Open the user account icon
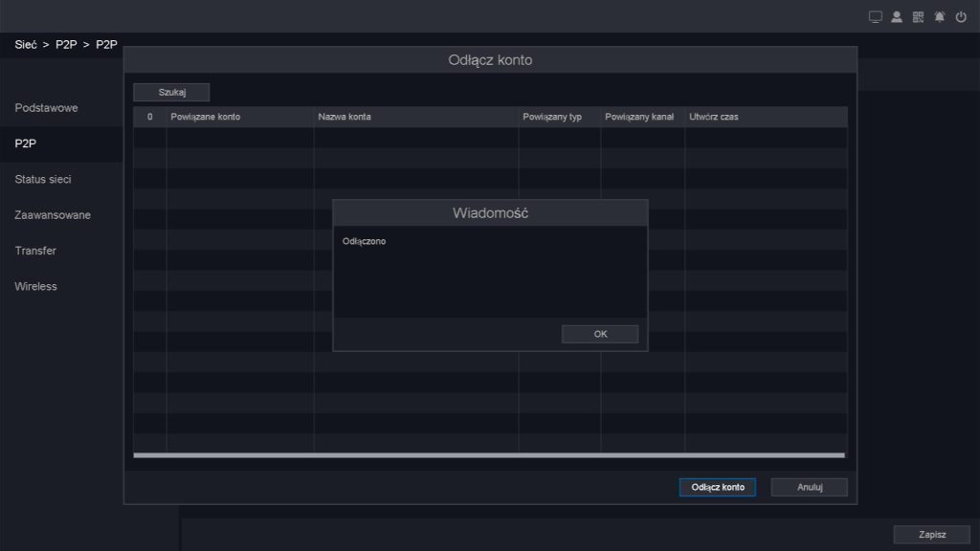The height and width of the screenshot is (551, 980). [897, 16]
